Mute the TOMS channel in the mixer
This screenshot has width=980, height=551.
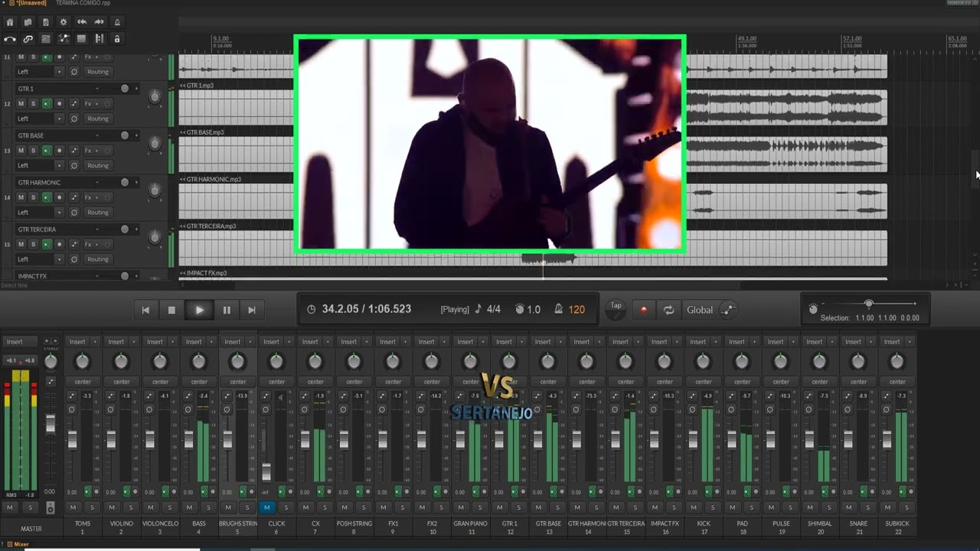(73, 507)
